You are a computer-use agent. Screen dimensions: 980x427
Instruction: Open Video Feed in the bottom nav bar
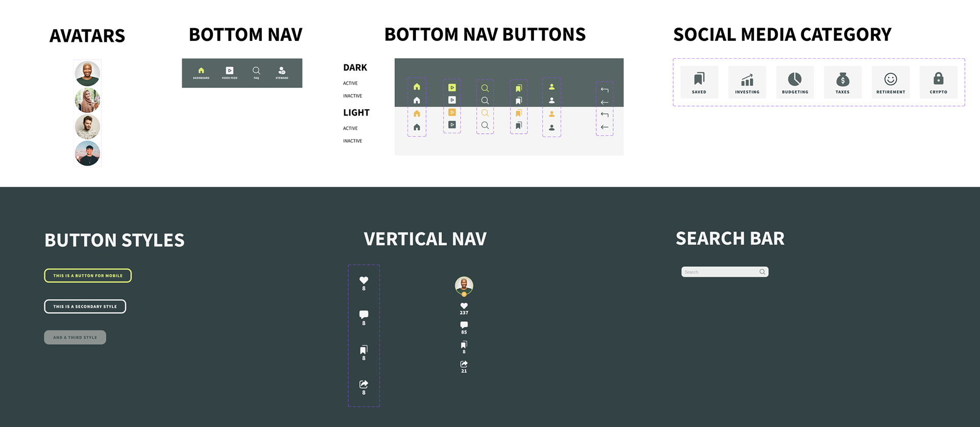coord(230,73)
